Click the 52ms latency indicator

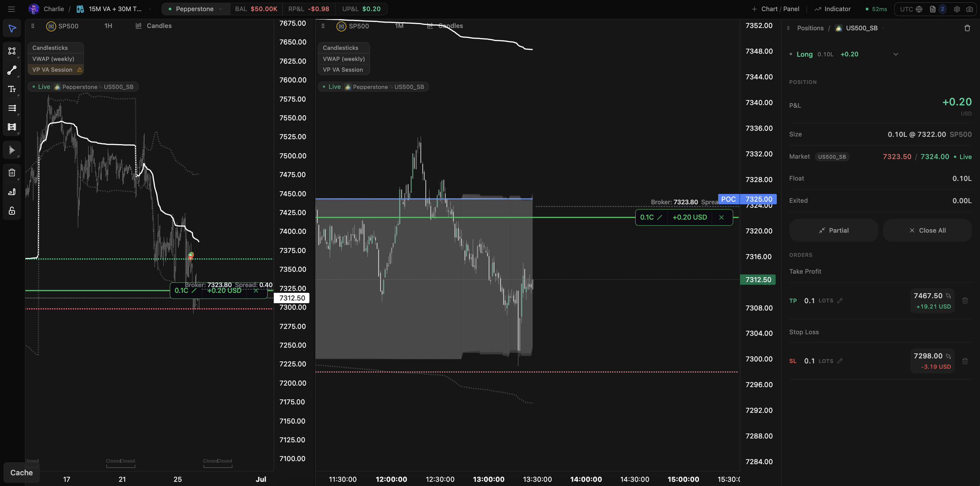point(876,9)
